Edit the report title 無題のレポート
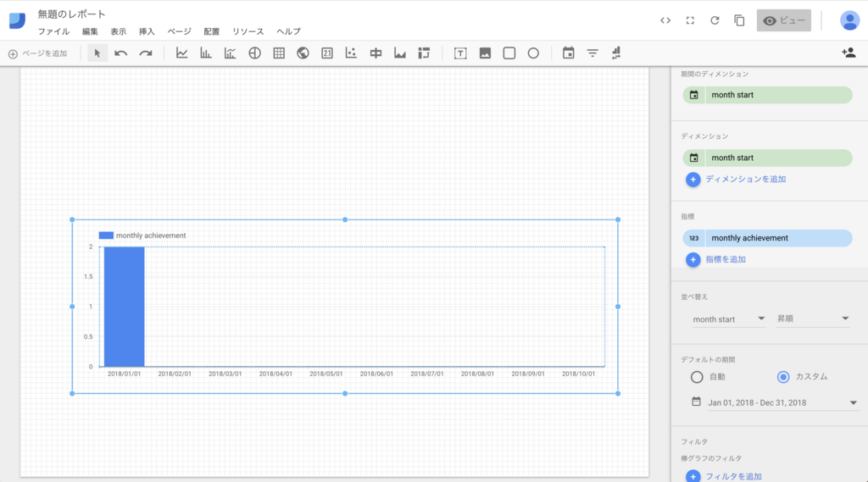 (71, 14)
